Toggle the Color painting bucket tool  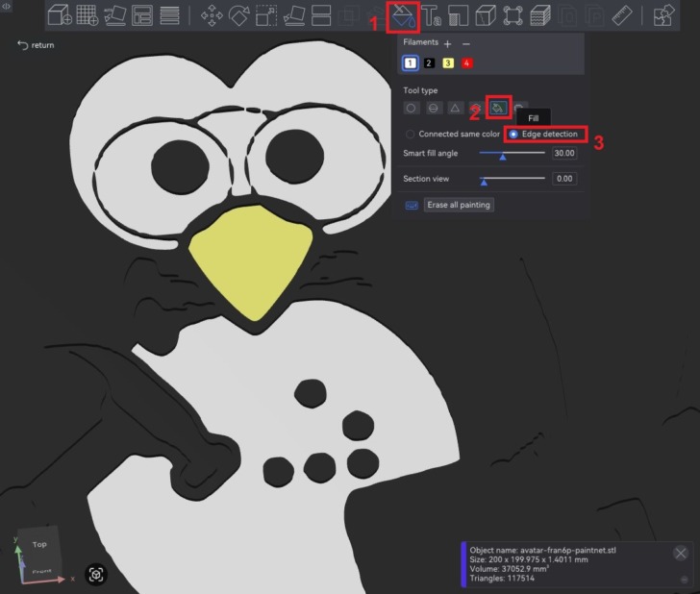tap(403, 17)
